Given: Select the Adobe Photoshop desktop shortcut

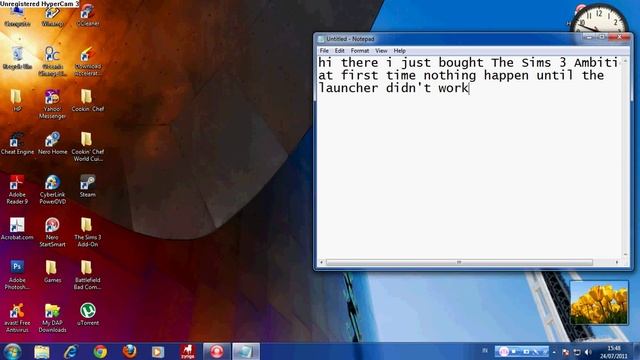Looking at the screenshot, I should (x=17, y=275).
